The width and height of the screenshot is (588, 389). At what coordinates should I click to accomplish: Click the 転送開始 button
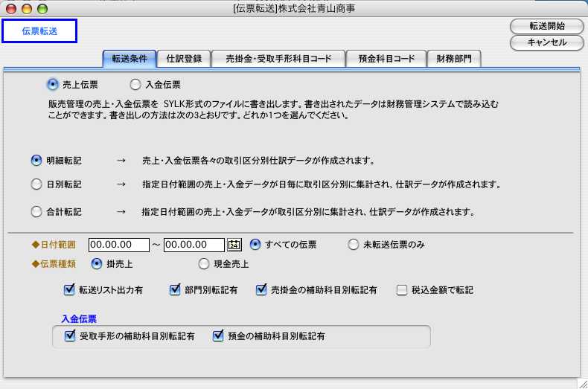547,26
